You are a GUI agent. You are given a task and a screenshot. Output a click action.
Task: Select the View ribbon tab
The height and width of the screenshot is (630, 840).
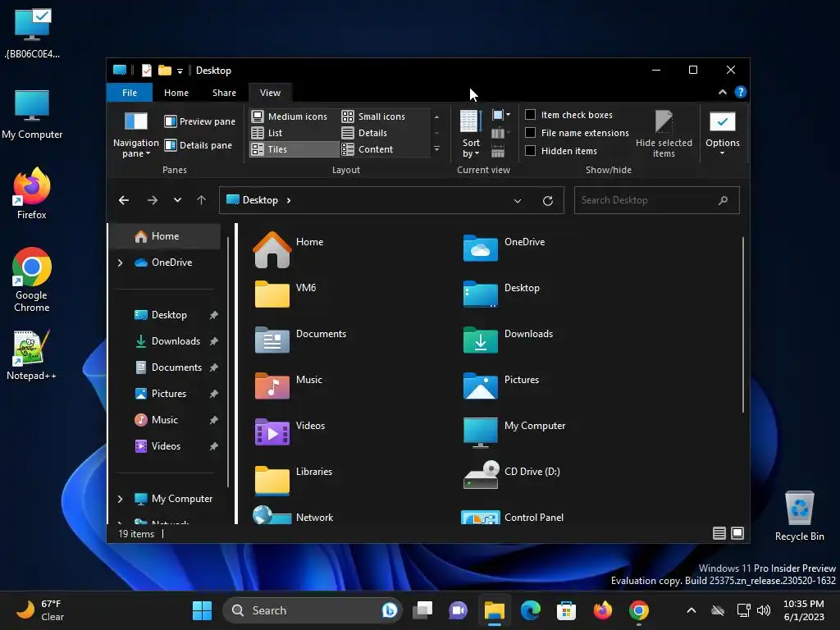click(270, 93)
